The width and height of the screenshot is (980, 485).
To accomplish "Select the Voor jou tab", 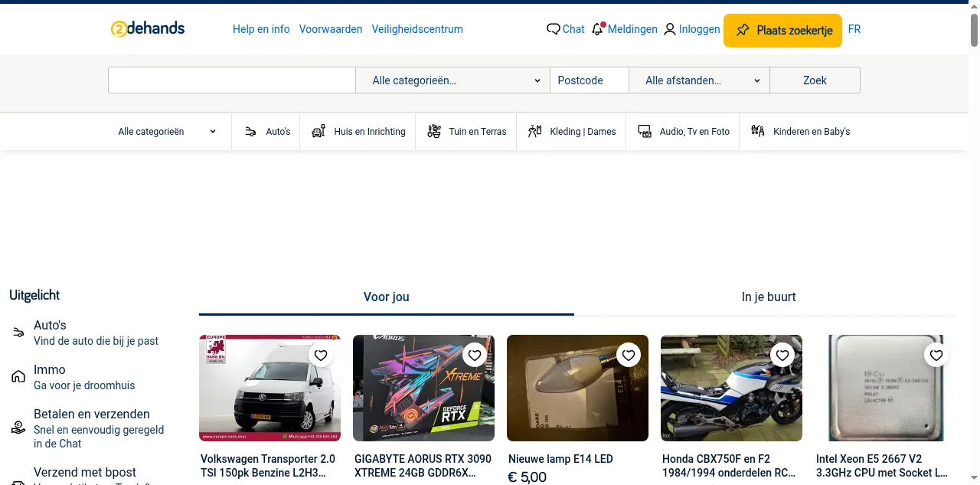I will point(386,297).
